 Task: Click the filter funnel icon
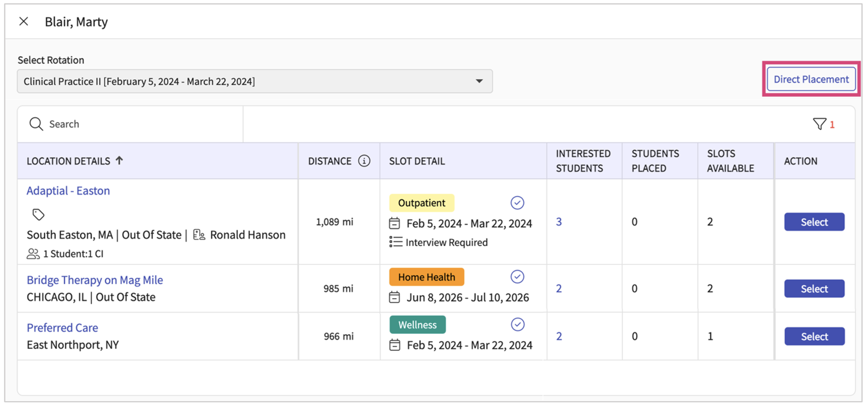pos(819,124)
